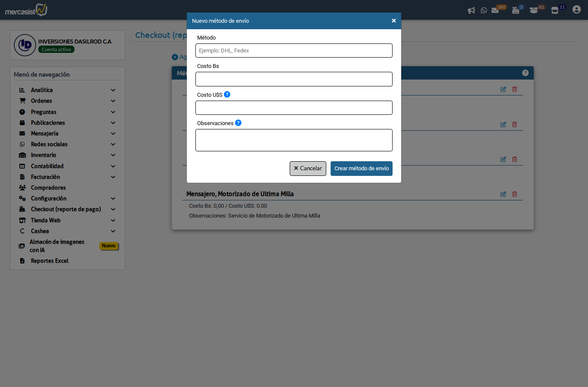Open Reportes Excel menu item
Screen dimensions: 588x387
(x=50, y=261)
